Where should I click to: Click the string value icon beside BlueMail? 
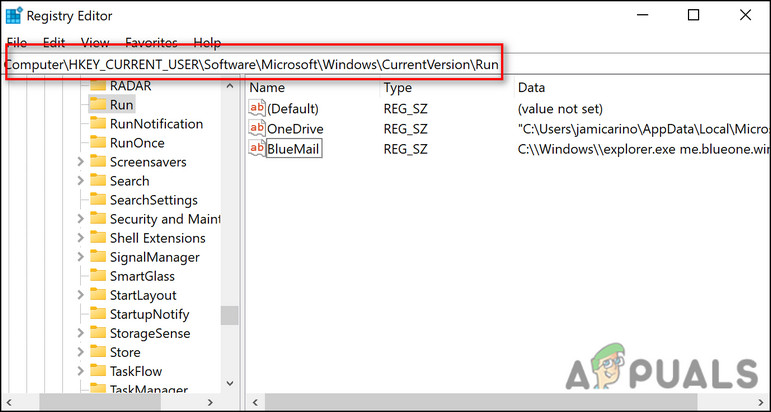tap(257, 148)
